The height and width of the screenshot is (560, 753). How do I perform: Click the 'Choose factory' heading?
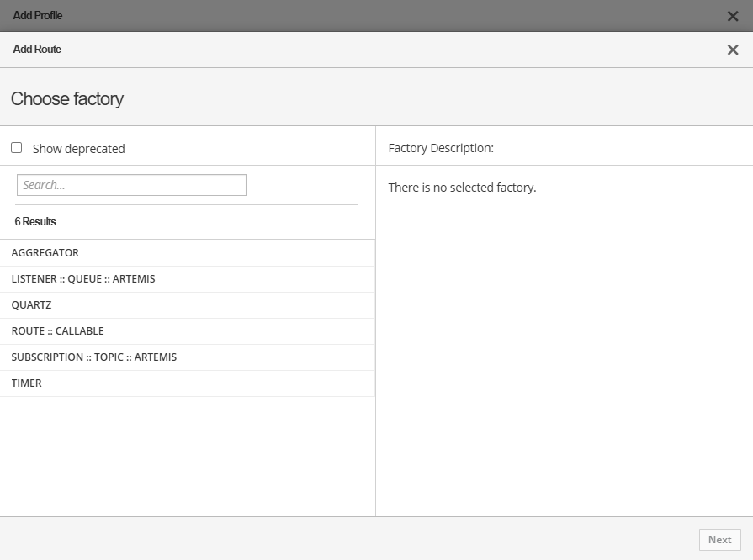(x=67, y=99)
